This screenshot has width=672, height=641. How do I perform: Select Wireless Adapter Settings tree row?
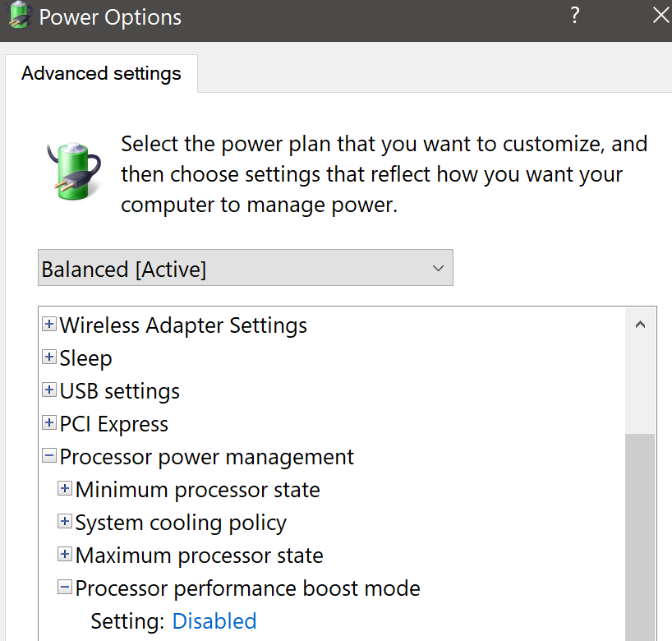pos(183,325)
